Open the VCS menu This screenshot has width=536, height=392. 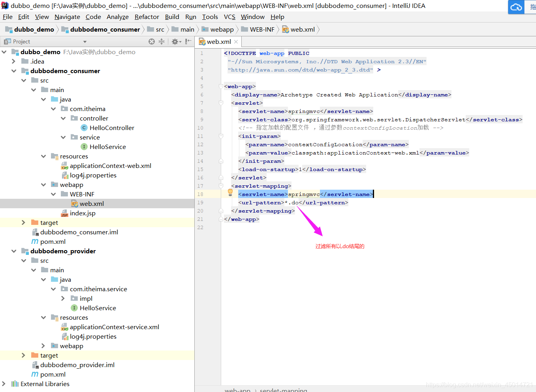pyautogui.click(x=229, y=17)
